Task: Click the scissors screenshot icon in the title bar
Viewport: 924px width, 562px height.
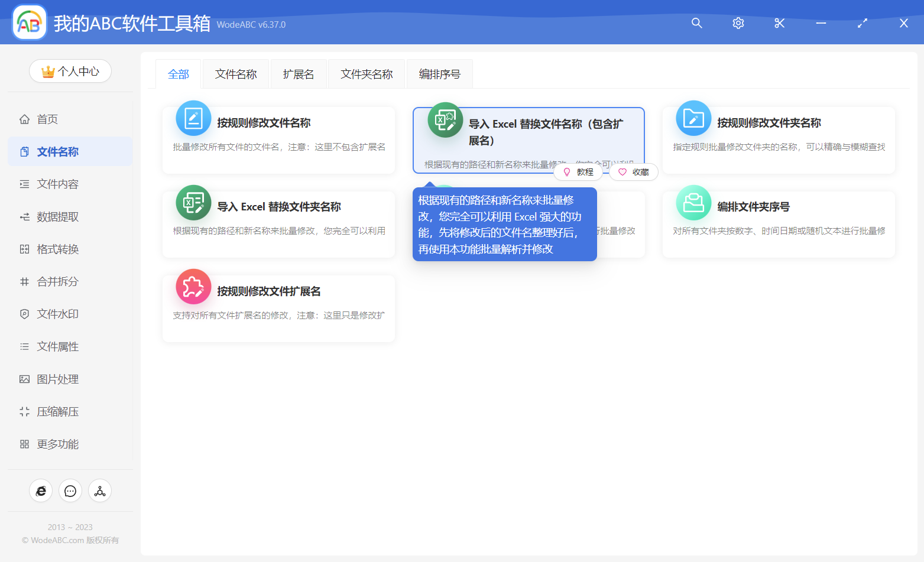Action: pos(779,23)
